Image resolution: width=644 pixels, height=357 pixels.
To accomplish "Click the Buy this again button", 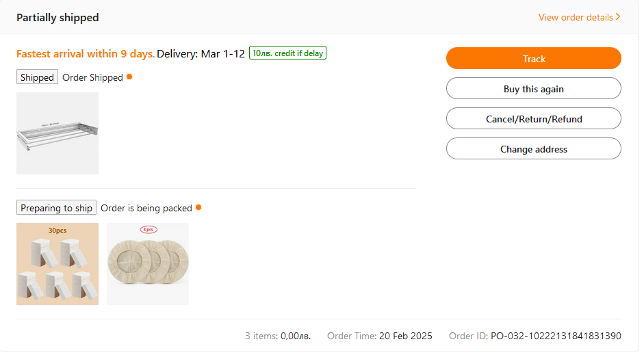I will pos(533,89).
